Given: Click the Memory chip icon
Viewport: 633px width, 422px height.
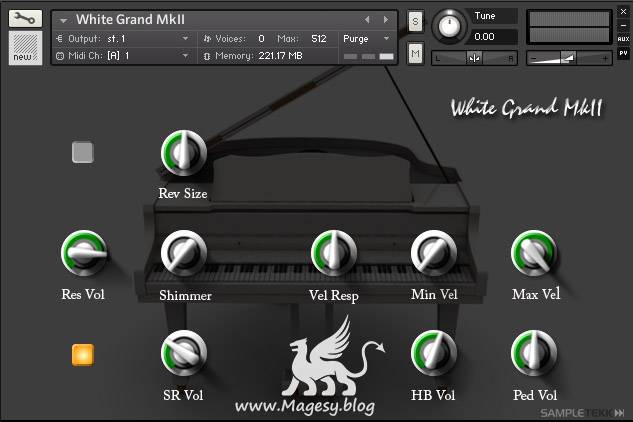Looking at the screenshot, I should pos(207,56).
